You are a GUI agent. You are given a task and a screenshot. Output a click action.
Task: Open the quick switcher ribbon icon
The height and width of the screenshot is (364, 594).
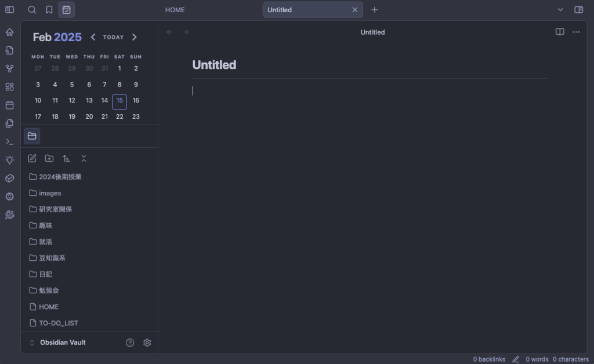(10, 50)
